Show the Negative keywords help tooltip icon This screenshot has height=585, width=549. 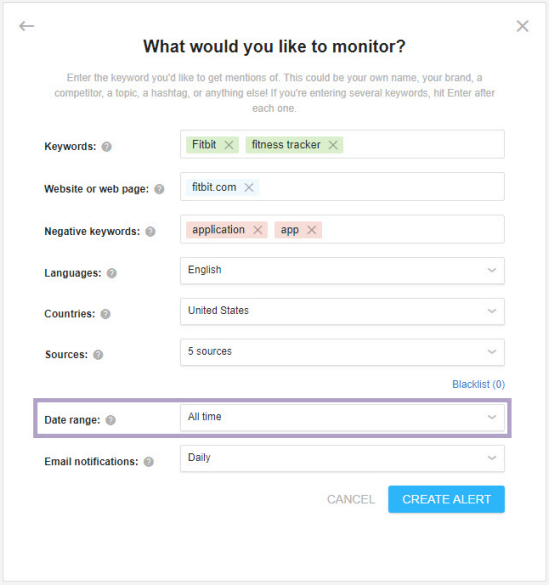click(150, 232)
